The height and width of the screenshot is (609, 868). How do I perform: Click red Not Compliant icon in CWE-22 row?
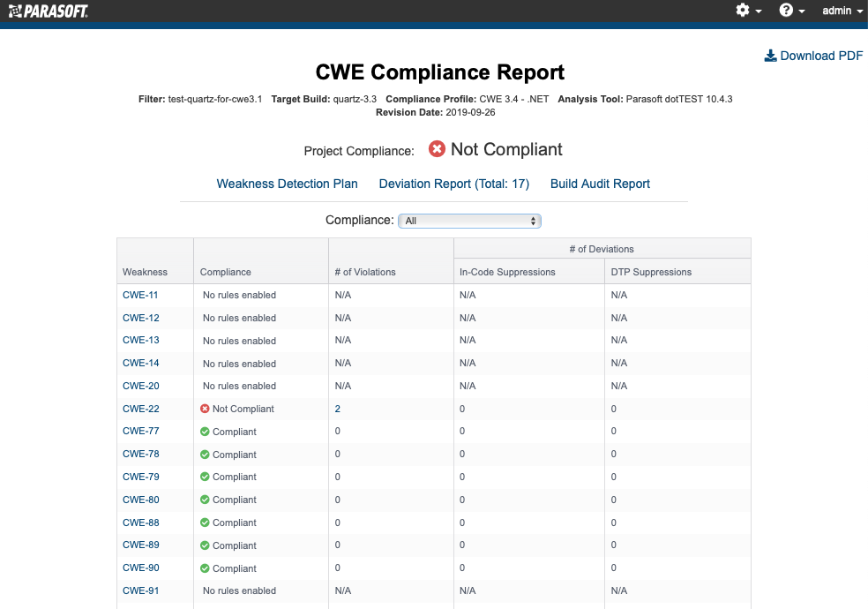point(205,409)
